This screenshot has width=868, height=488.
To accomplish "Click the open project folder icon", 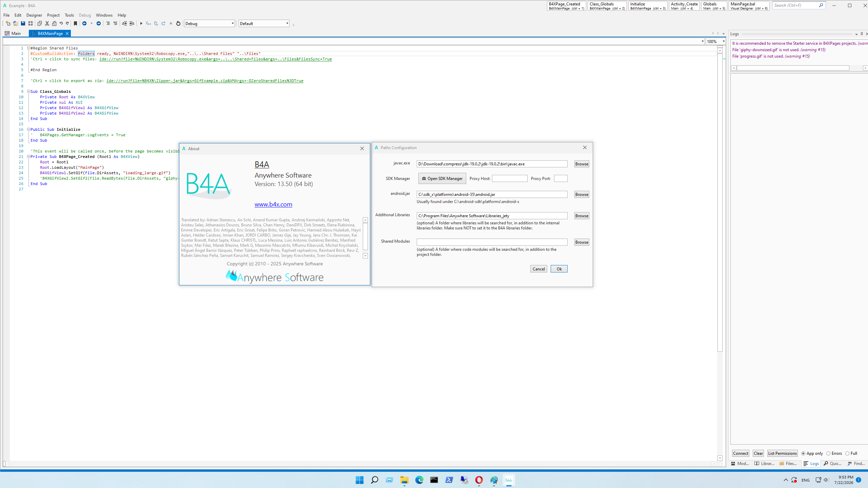I will [x=15, y=23].
